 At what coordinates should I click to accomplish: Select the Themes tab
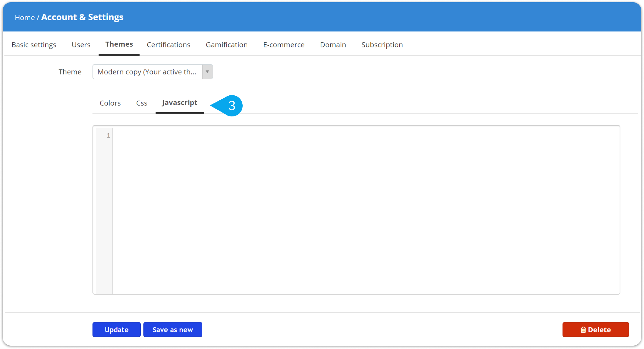point(119,44)
